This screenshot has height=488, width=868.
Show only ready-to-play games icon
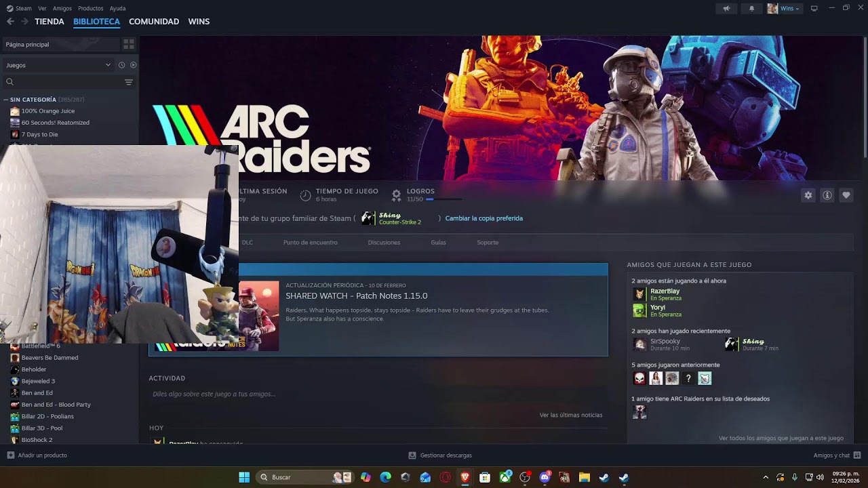tap(133, 65)
